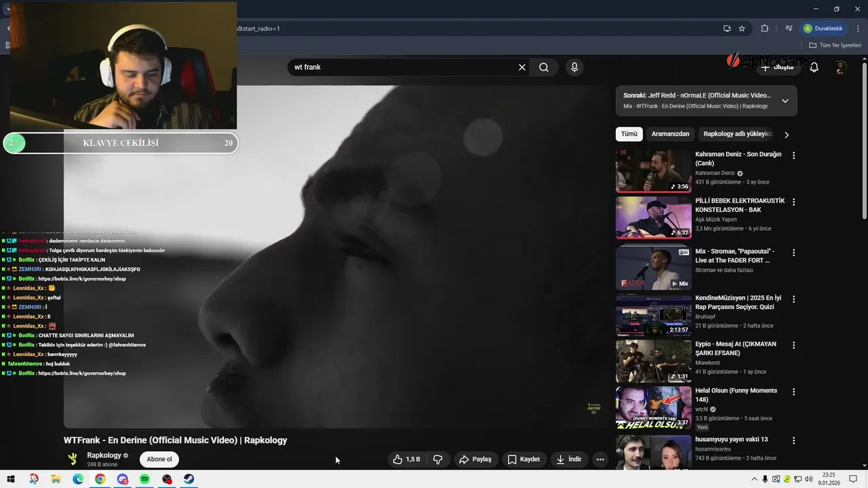Select the Aramanızdan filter chip
The image size is (868, 488).
pos(671,134)
